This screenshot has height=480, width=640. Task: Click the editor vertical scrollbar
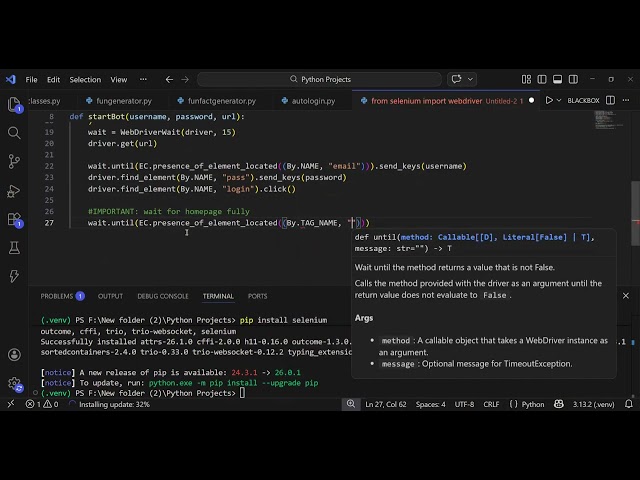(635, 213)
